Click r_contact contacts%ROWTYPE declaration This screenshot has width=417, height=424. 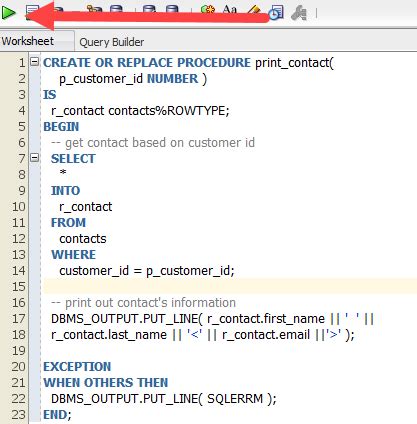click(x=140, y=111)
